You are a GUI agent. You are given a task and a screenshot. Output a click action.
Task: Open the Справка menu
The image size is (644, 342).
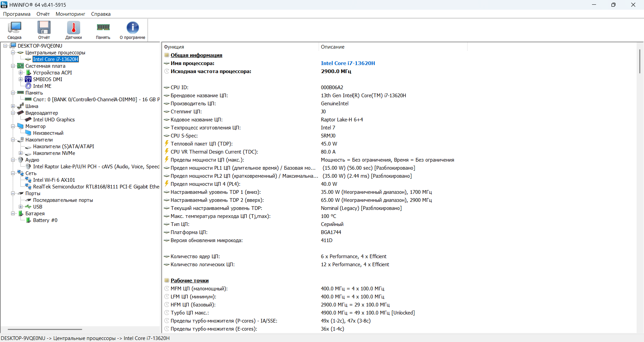pyautogui.click(x=101, y=14)
